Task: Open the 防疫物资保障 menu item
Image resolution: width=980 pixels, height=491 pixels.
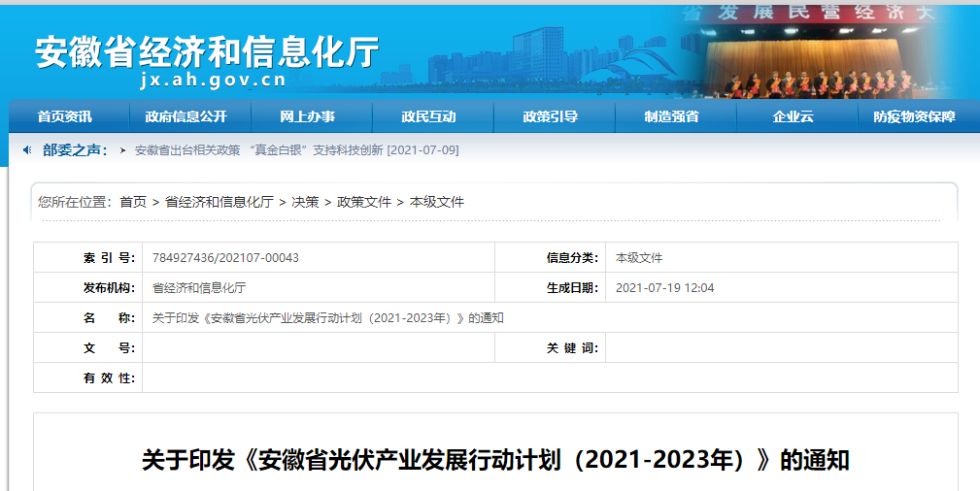Action: [x=913, y=116]
